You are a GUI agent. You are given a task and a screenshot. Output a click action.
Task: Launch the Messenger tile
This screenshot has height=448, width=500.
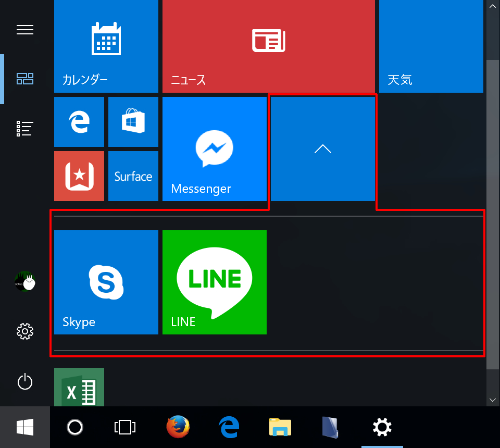pos(215,149)
